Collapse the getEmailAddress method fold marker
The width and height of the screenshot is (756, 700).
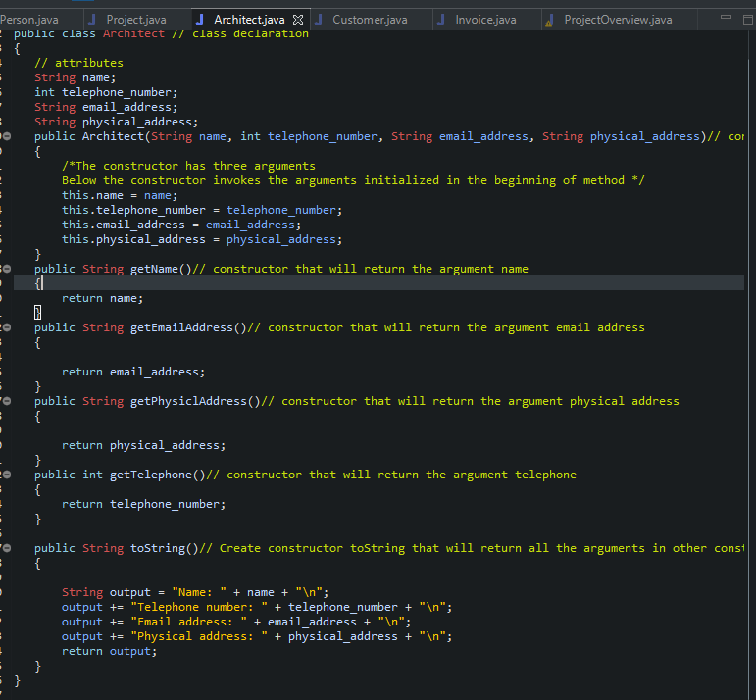pos(7,327)
